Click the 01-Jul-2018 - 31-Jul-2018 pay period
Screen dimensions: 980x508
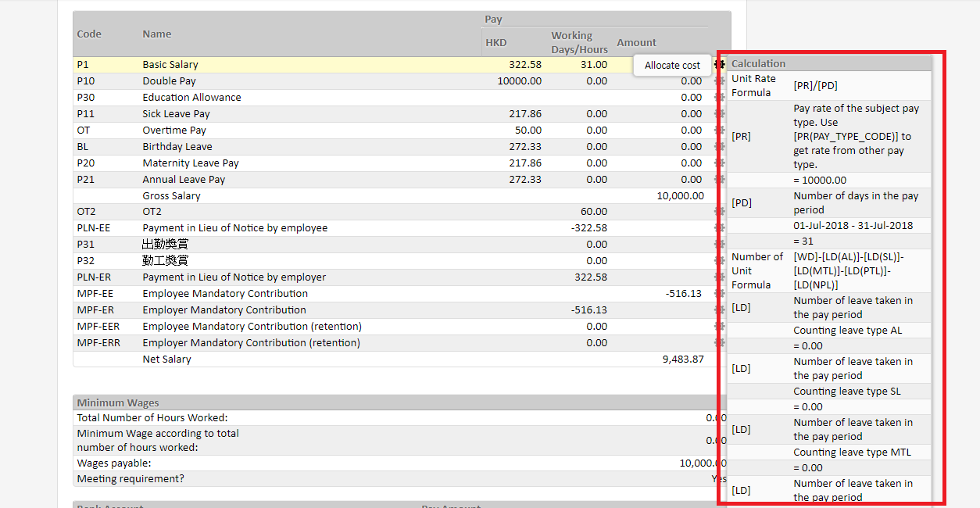[x=853, y=226]
